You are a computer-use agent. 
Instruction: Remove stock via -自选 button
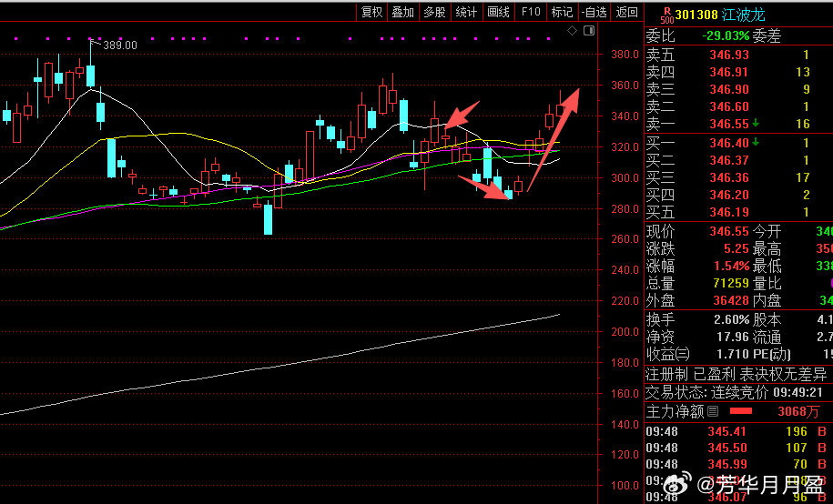tap(594, 12)
